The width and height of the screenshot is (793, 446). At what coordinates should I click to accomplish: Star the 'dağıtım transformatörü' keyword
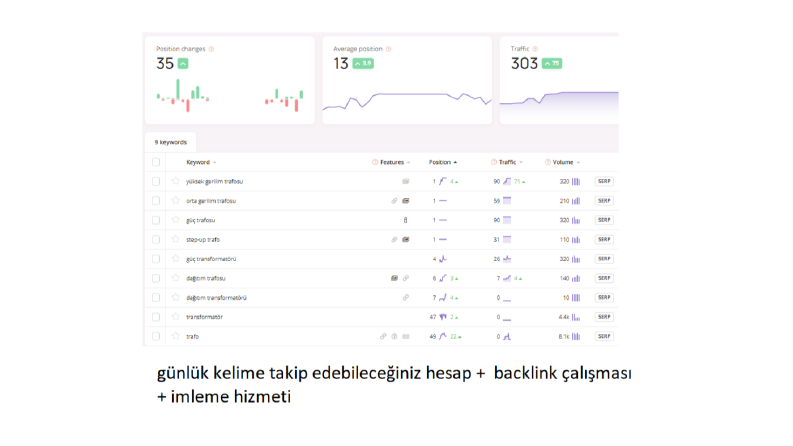tap(175, 297)
